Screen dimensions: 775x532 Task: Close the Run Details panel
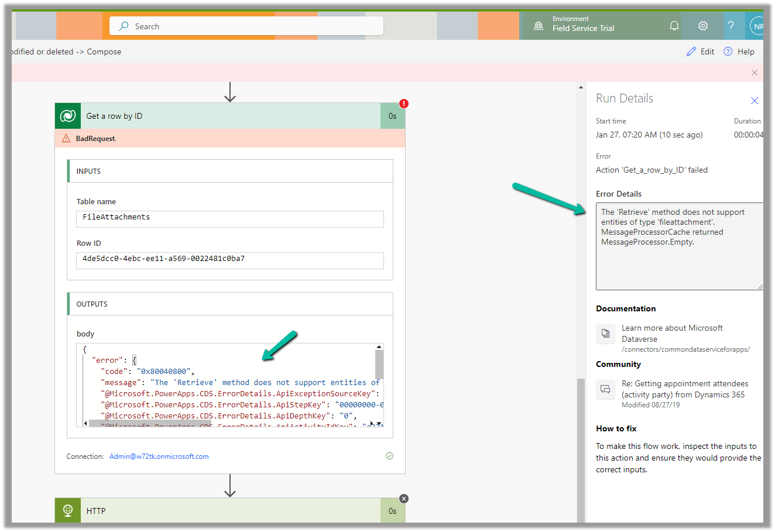(x=755, y=101)
